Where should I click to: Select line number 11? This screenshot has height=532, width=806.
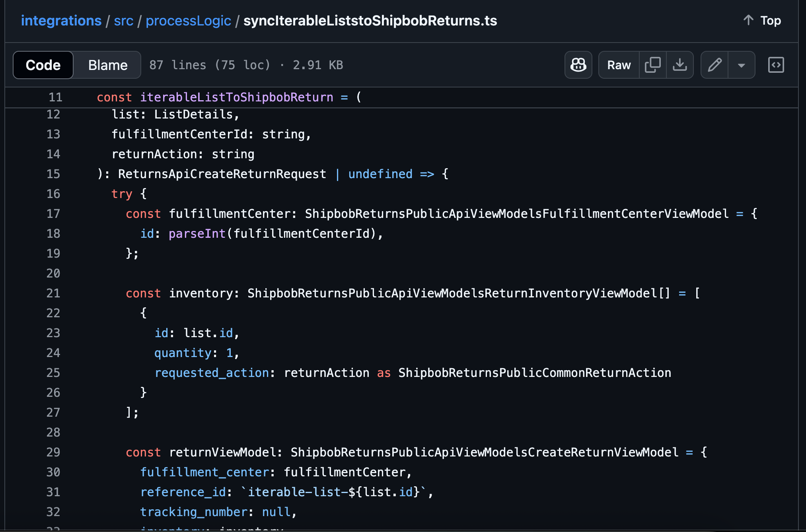[x=55, y=97]
